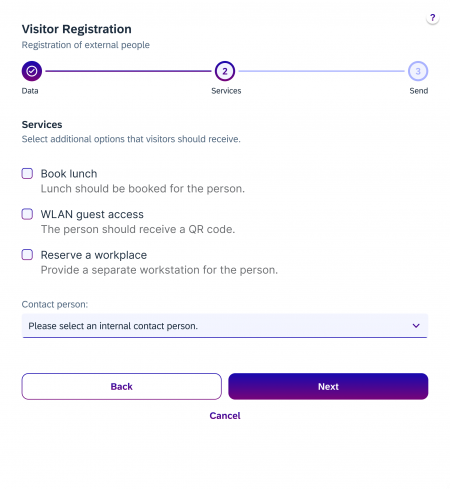Screen dimensions: 450x489
Task: Return with the Back button
Action: point(122,386)
